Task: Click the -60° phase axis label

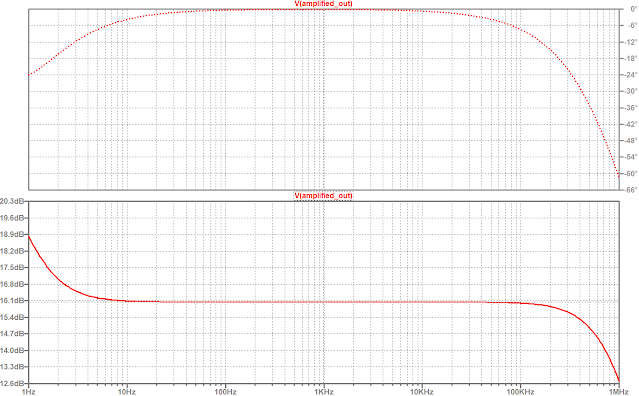Action: tap(631, 174)
